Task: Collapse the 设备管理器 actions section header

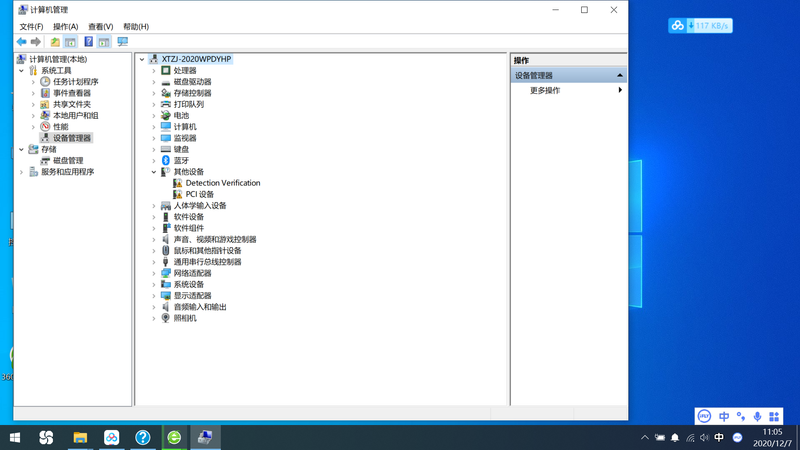Action: (620, 75)
